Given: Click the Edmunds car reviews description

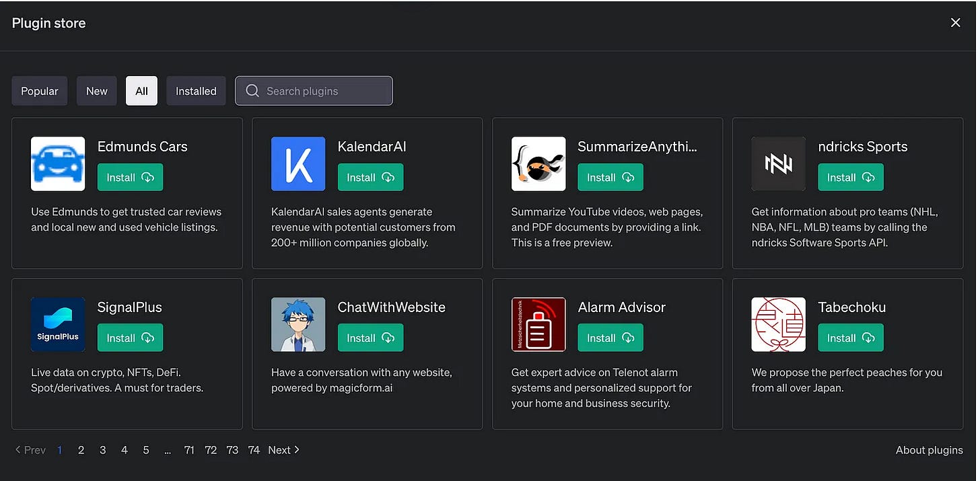Looking at the screenshot, I should pos(126,219).
